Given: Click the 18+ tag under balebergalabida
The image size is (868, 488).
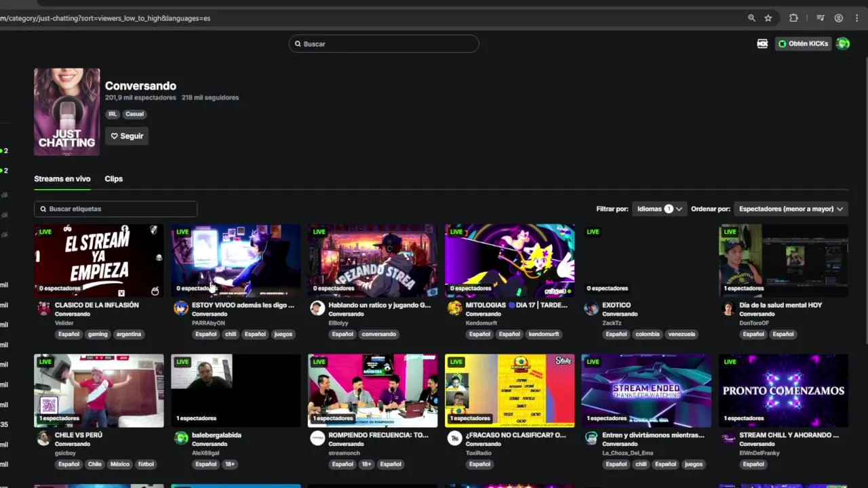Looking at the screenshot, I should click(x=230, y=464).
